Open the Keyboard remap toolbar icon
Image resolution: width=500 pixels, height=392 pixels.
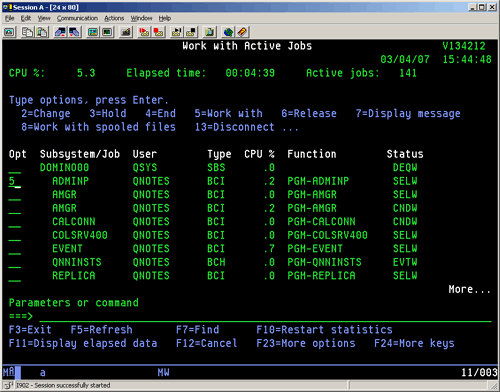(126, 32)
